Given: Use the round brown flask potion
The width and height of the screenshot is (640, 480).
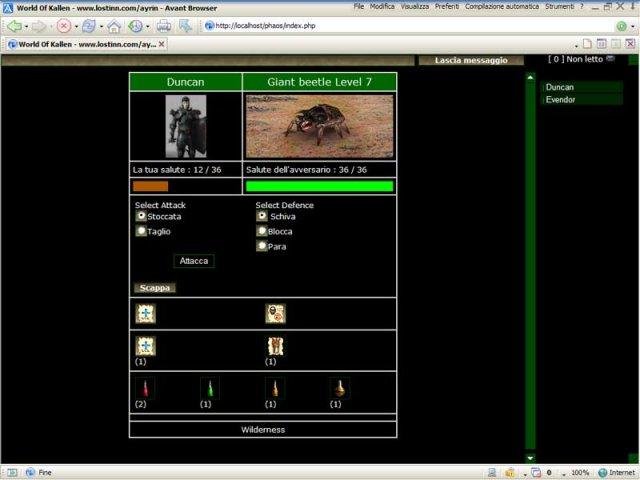Looking at the screenshot, I should click(x=340, y=388).
